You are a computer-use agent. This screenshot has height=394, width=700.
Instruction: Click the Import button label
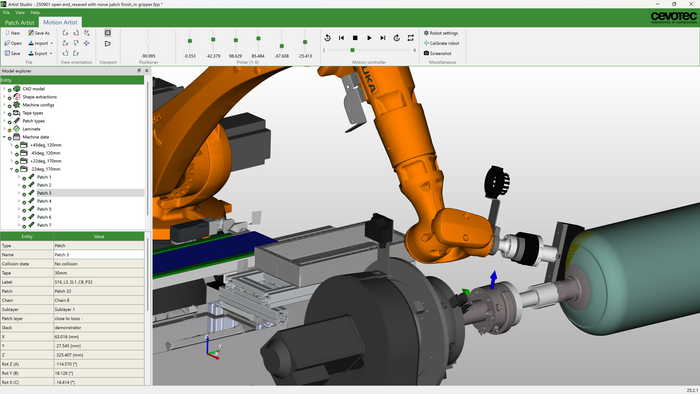[41, 43]
